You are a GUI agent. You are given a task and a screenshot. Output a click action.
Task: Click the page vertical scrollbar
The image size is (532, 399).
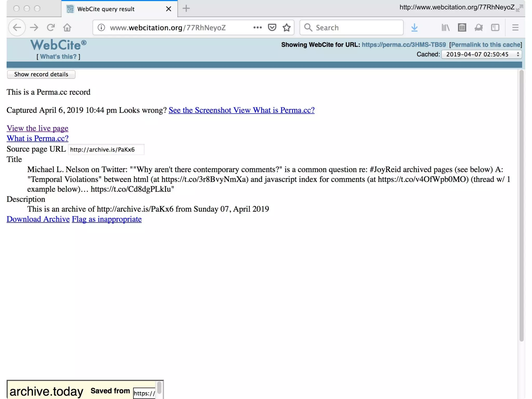tap(521, 205)
